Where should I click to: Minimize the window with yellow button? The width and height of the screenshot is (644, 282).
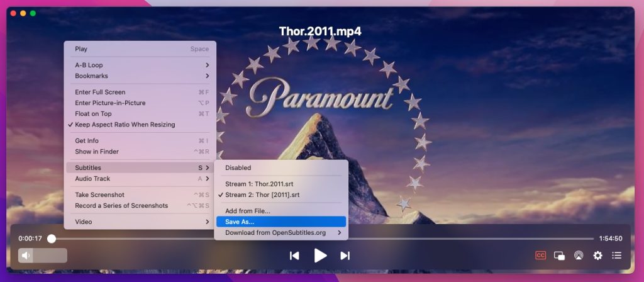click(x=23, y=14)
